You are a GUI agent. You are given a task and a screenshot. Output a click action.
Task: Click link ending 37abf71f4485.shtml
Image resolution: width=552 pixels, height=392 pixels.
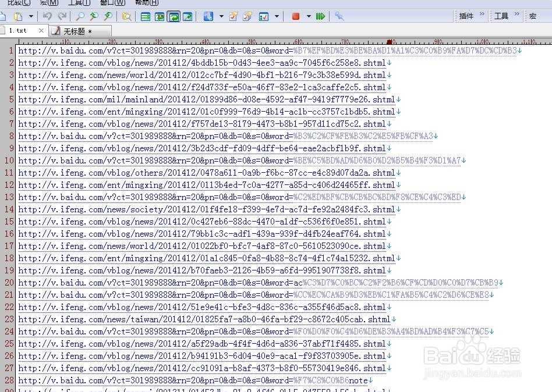coord(202,344)
